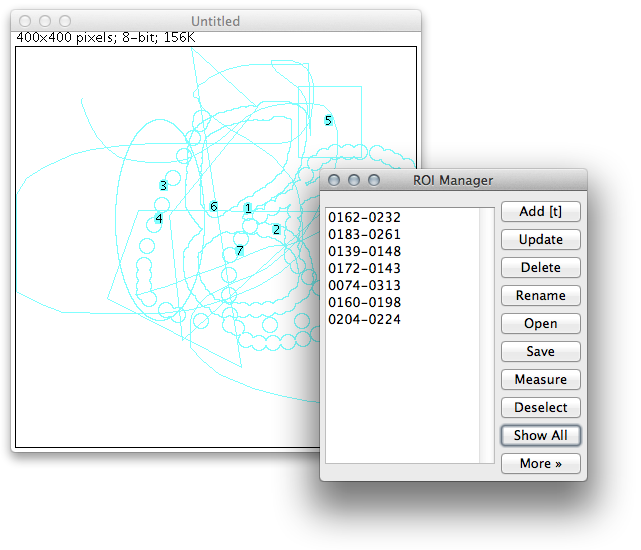Click Update in ROI Manager
This screenshot has width=641, height=550.
[540, 239]
